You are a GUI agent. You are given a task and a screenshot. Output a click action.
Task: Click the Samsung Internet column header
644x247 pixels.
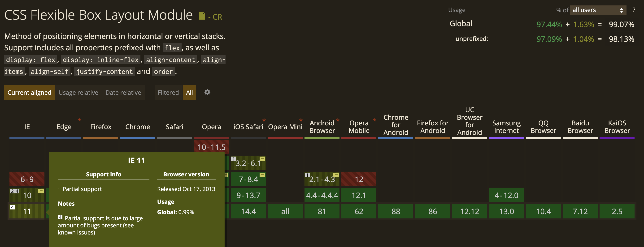tap(506, 127)
